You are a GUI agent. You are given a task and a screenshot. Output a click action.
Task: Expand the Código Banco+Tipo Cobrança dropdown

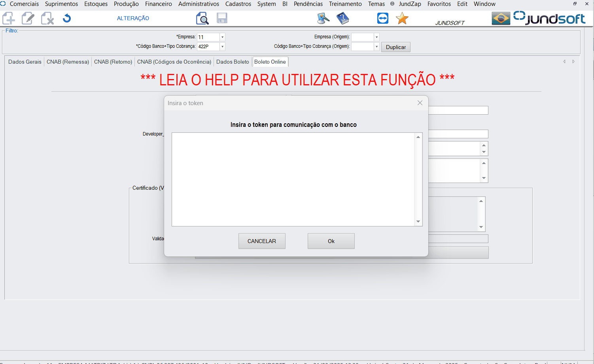(222, 47)
